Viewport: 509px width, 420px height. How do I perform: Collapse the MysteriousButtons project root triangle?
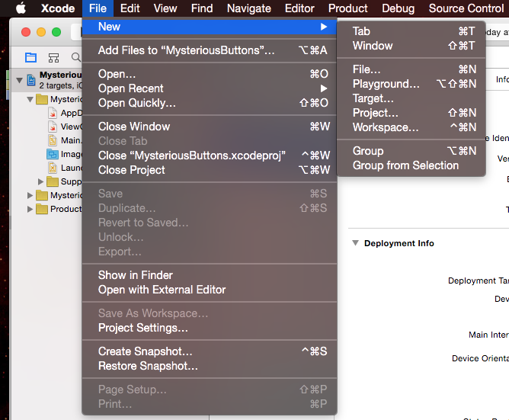pos(20,80)
